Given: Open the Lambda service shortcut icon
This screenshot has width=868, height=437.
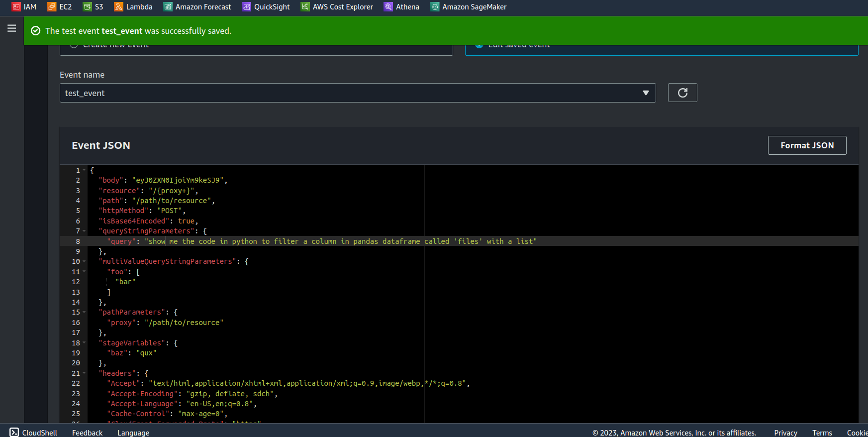Looking at the screenshot, I should (119, 7).
